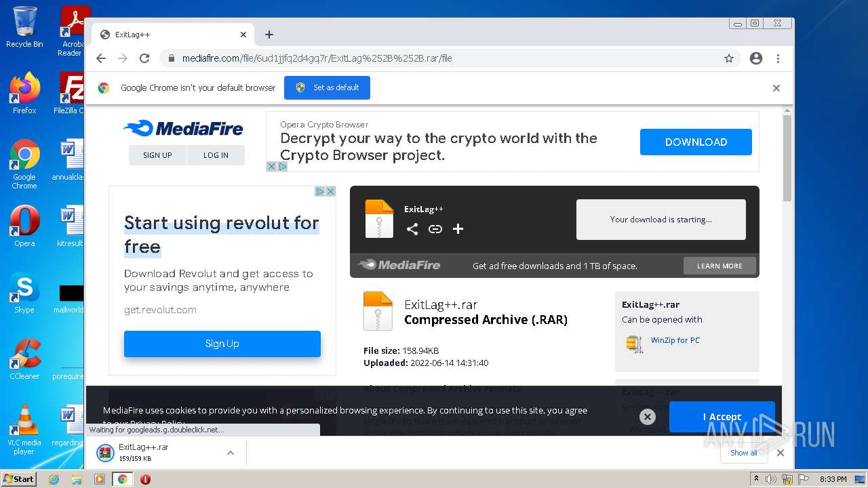Close the Revolut ad with X icon
This screenshot has width=868, height=488.
(x=331, y=191)
